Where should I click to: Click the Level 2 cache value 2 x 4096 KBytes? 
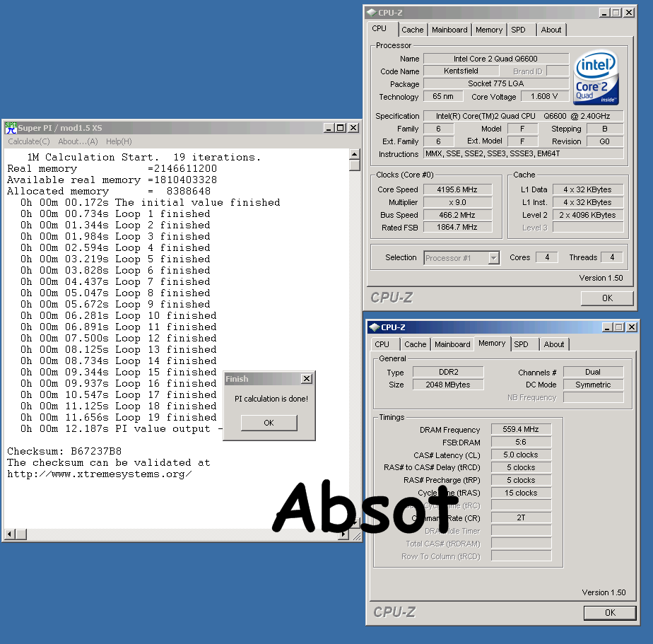(587, 215)
